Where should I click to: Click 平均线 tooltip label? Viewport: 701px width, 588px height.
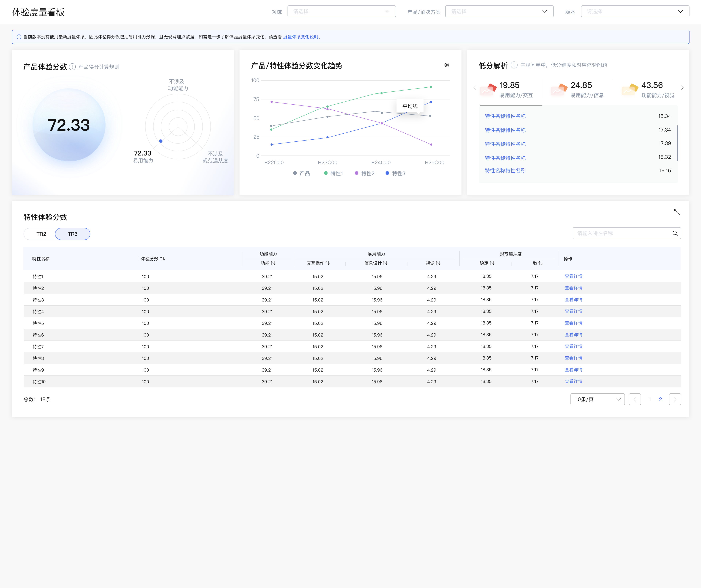tap(410, 106)
